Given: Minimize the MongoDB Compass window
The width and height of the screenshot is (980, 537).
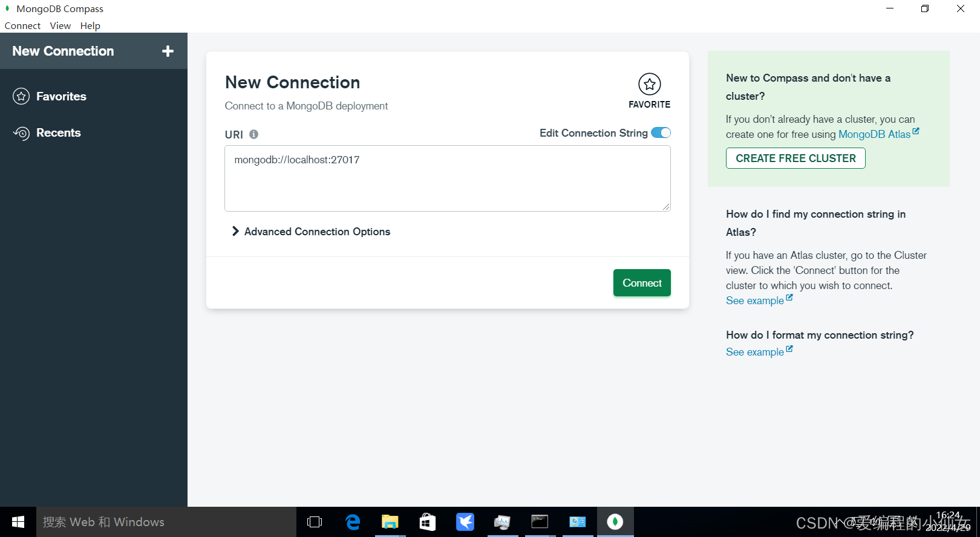Looking at the screenshot, I should [x=890, y=8].
